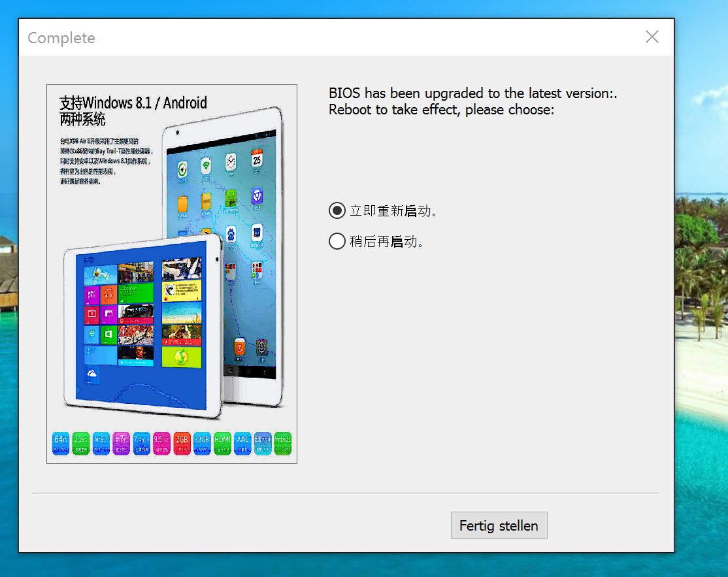
Task: Click the Fertig stellen button
Action: (499, 525)
